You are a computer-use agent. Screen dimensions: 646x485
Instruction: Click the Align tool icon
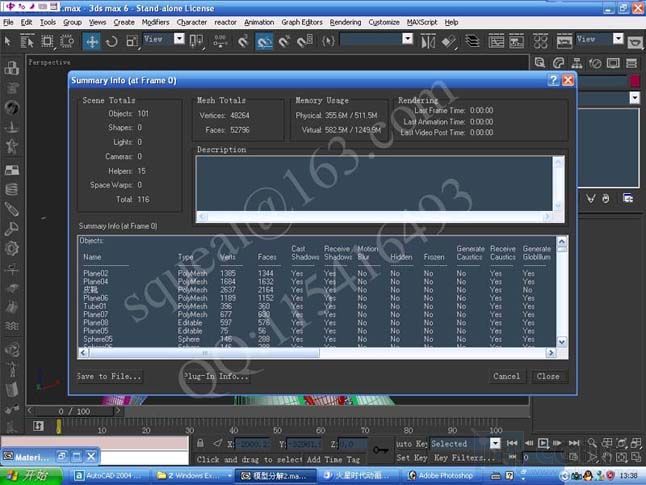pos(448,41)
